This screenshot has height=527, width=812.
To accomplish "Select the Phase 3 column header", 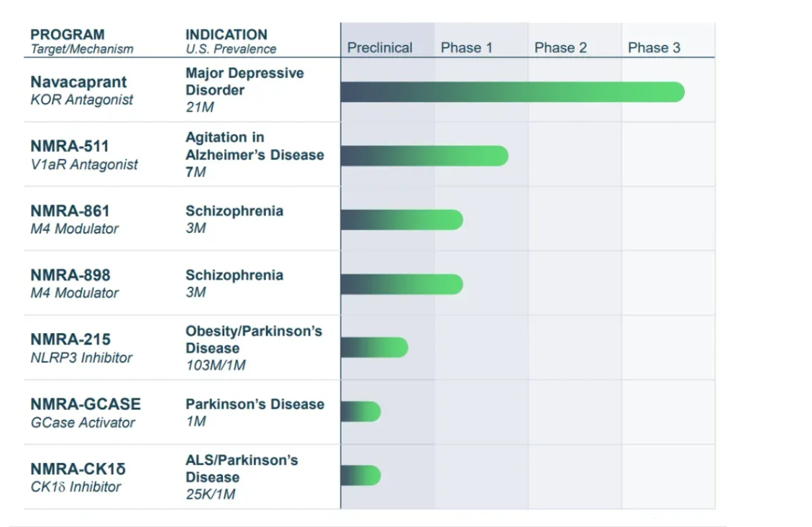I will tap(654, 48).
